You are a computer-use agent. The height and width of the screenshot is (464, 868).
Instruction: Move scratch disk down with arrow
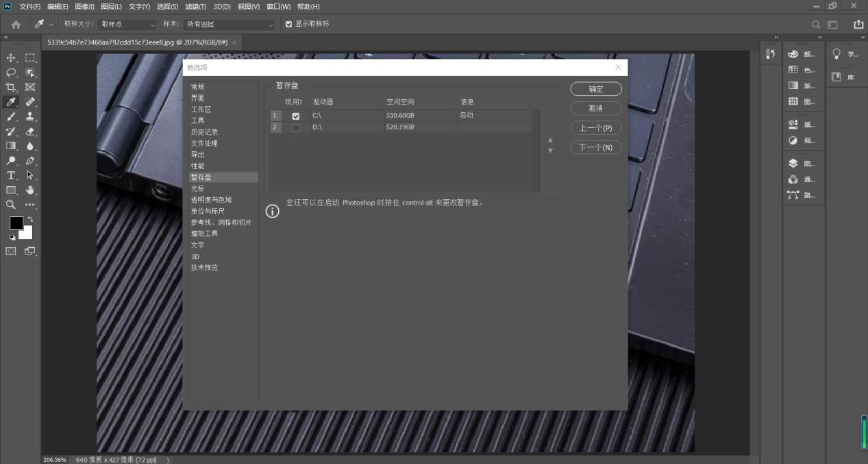pos(550,151)
